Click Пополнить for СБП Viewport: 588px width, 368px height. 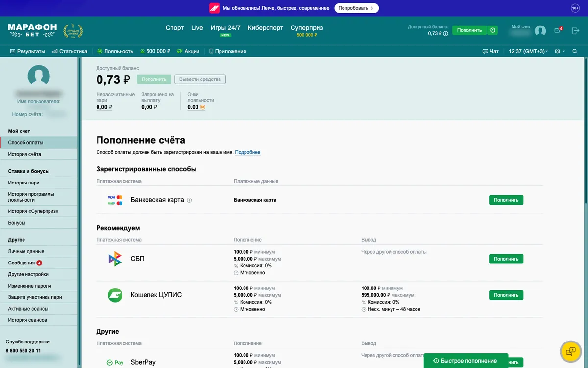506,259
